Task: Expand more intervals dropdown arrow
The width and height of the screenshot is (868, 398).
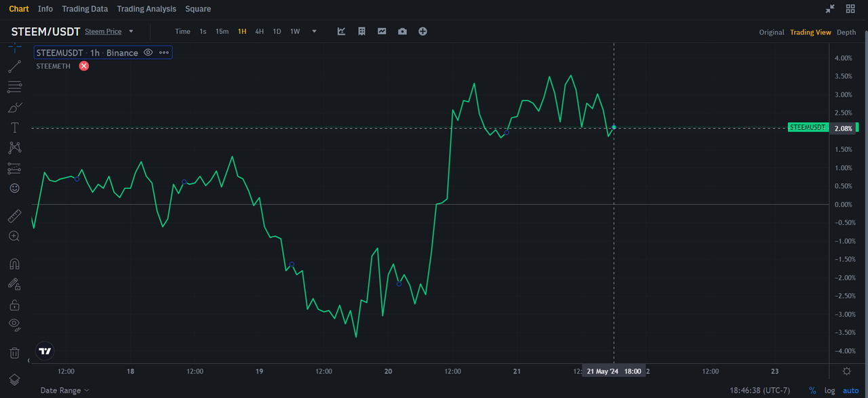Action: tap(314, 31)
